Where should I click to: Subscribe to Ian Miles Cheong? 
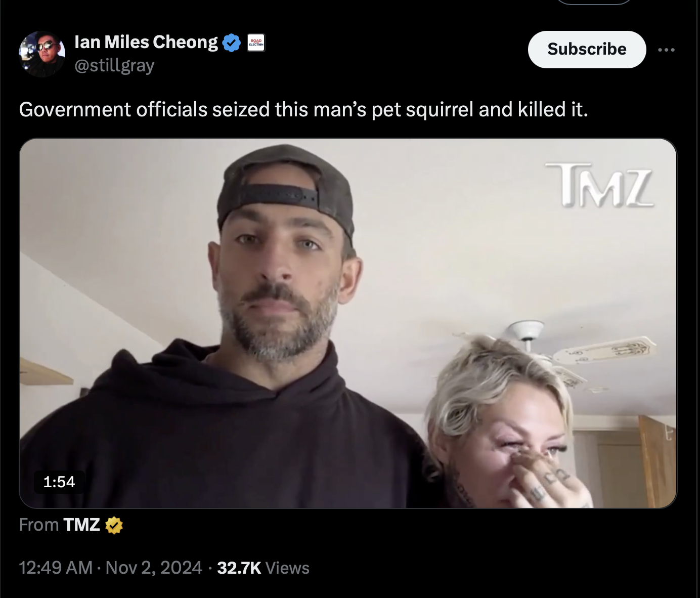click(x=587, y=49)
